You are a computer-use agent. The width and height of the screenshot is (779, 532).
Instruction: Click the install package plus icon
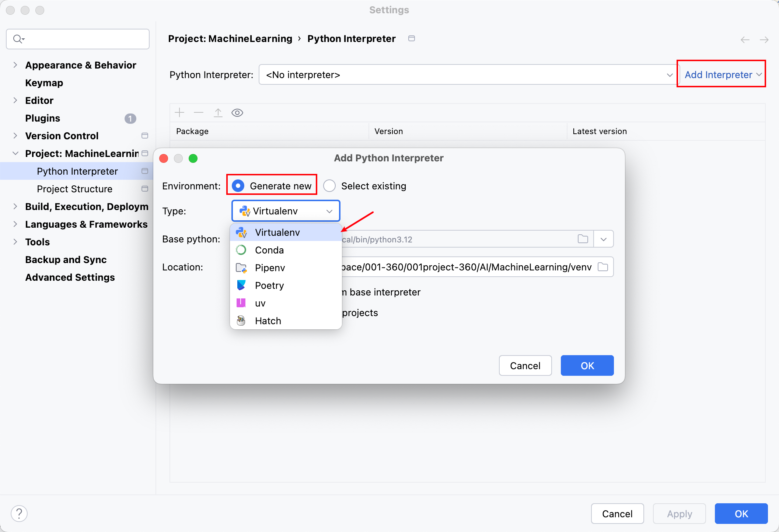coord(179,113)
